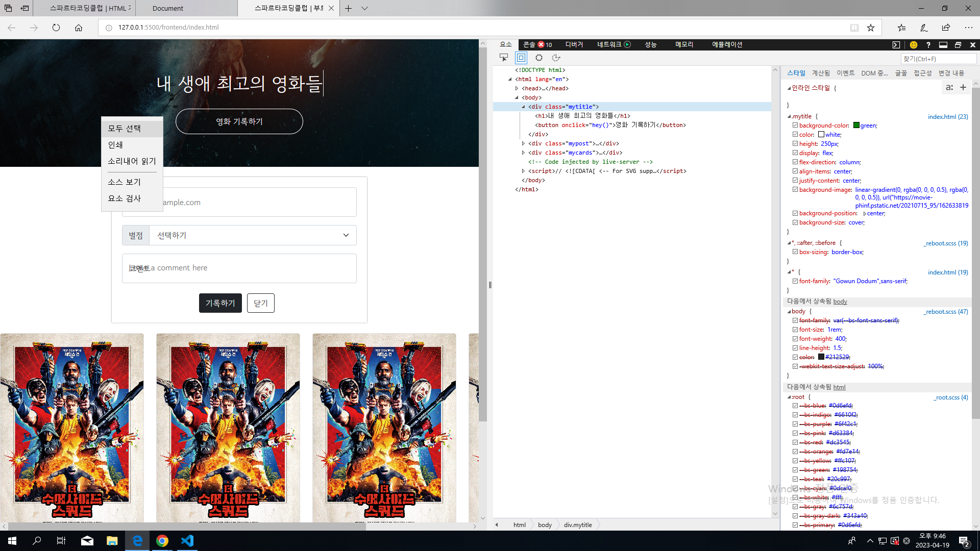The height and width of the screenshot is (551, 980).
Task: Set these tabs aside icon
Action: point(24,8)
